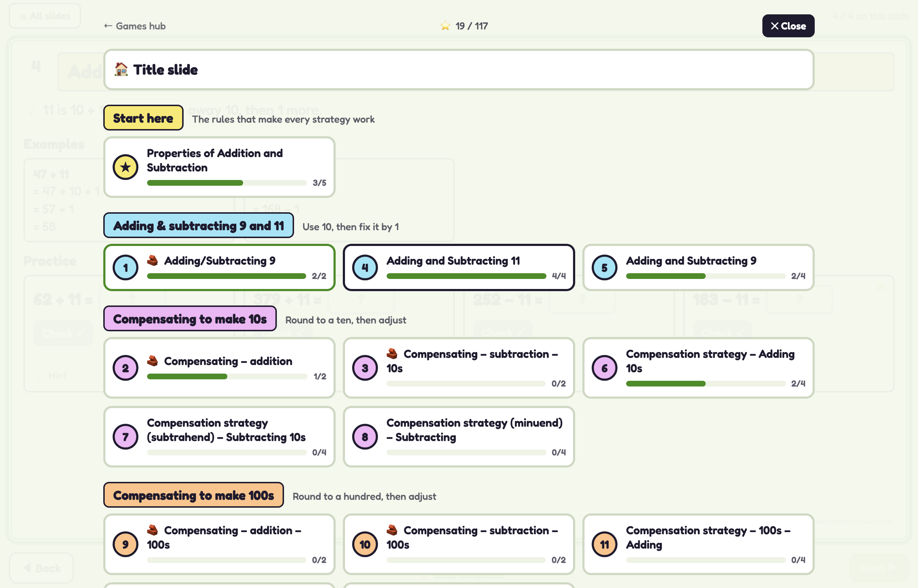Click the 19 / 117 score text
Image resolution: width=918 pixels, height=588 pixels.
tap(472, 26)
